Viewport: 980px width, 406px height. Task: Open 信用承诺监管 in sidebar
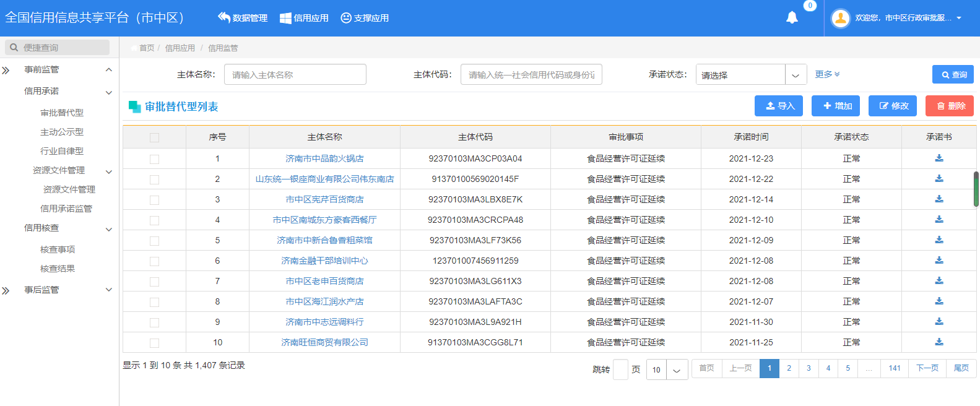coord(66,209)
